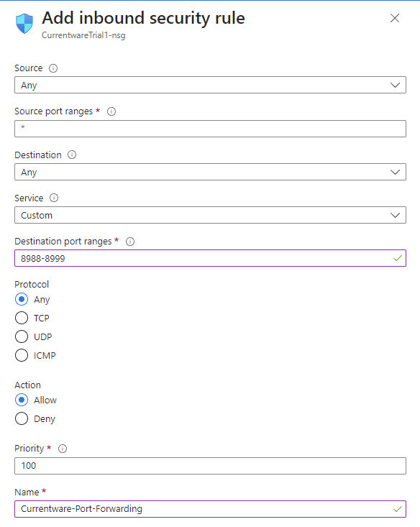Select the Allow action radio button

(x=22, y=400)
